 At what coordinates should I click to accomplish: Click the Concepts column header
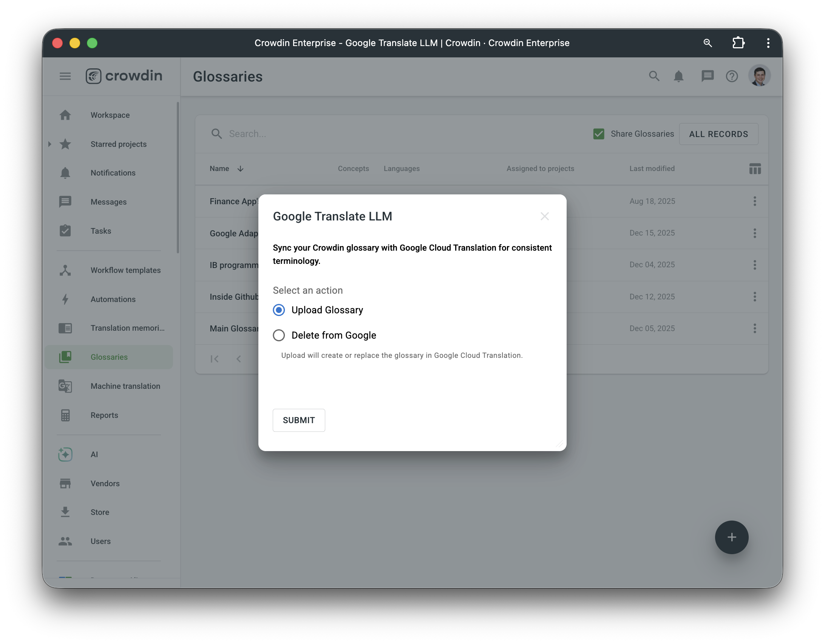tap(353, 169)
